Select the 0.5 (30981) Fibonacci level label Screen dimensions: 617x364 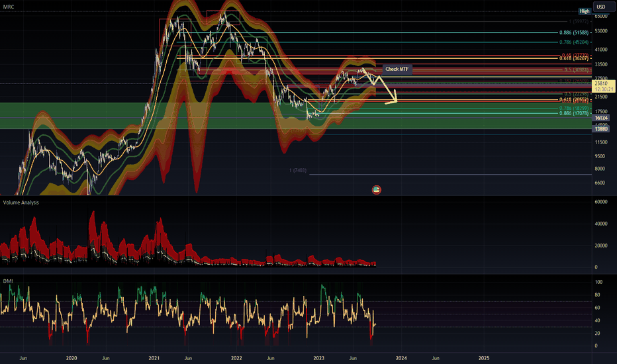(577, 70)
